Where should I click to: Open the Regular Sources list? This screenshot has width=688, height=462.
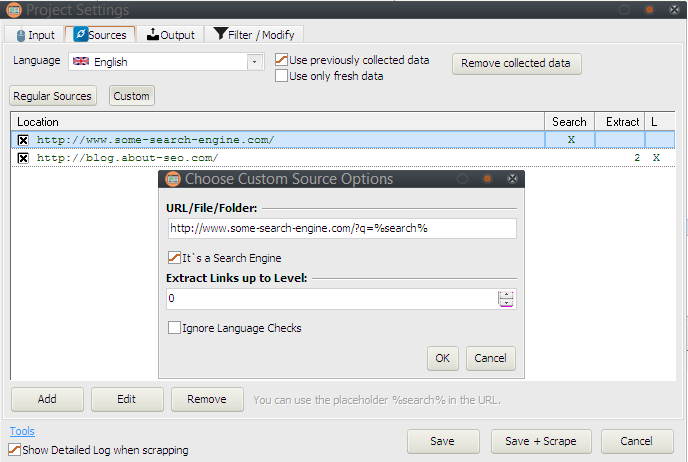53,96
